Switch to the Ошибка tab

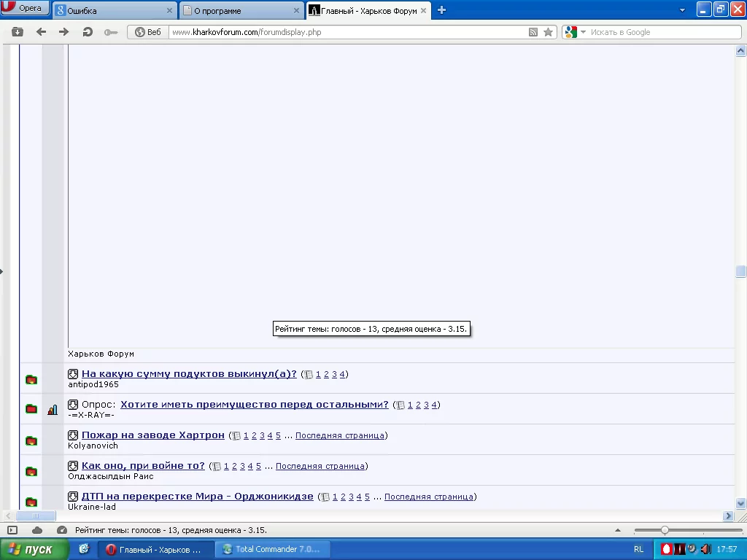(115, 10)
